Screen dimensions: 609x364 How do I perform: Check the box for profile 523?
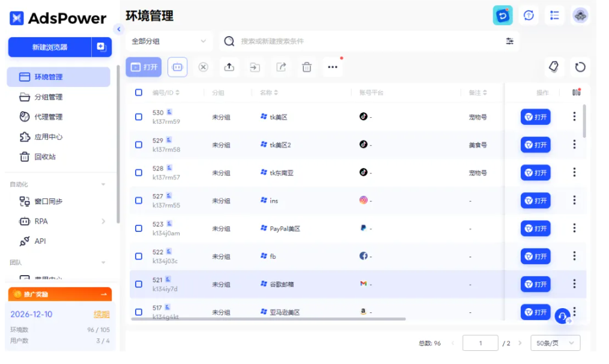(x=139, y=228)
